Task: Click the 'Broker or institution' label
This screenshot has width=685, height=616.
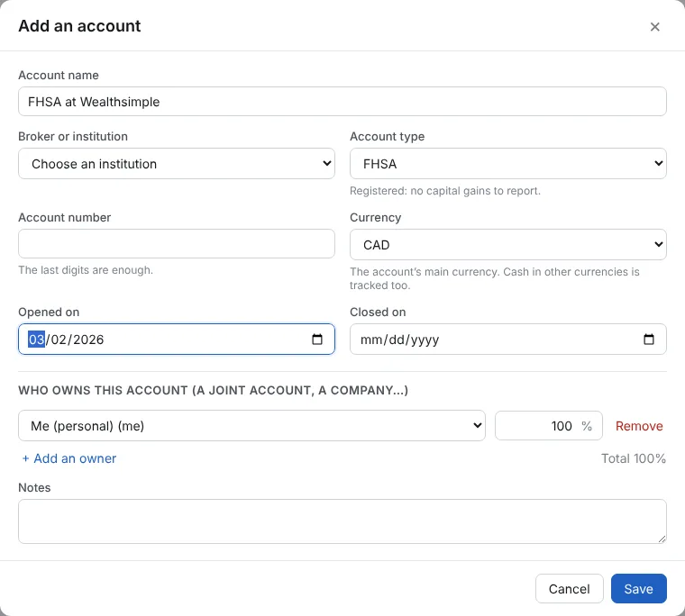Action: 73,137
